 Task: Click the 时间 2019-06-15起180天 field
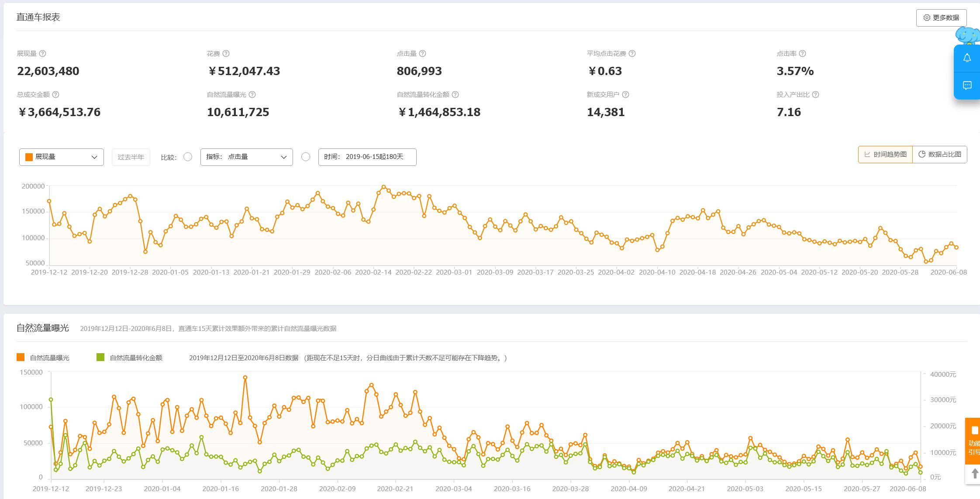coord(367,157)
